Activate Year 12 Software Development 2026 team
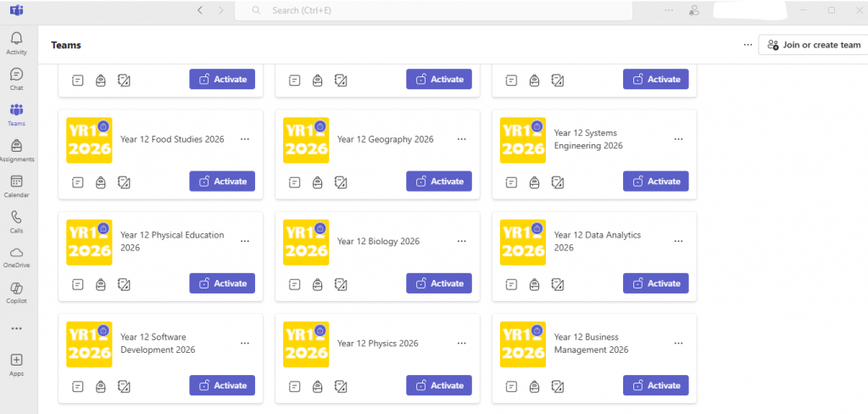Image resolution: width=868 pixels, height=414 pixels. coord(222,385)
